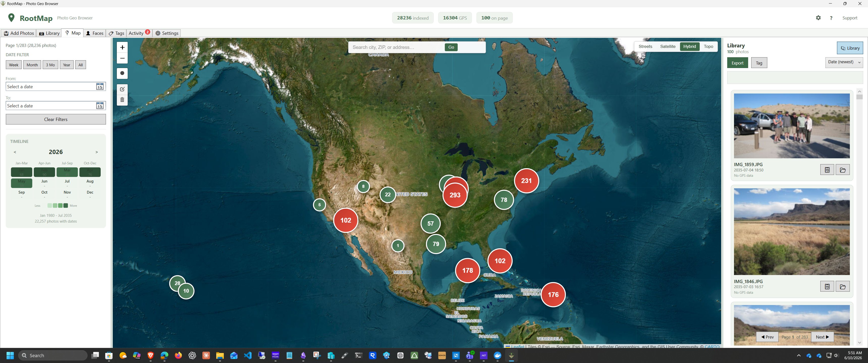Go to previous year in timeline
The image size is (868, 363).
click(15, 152)
